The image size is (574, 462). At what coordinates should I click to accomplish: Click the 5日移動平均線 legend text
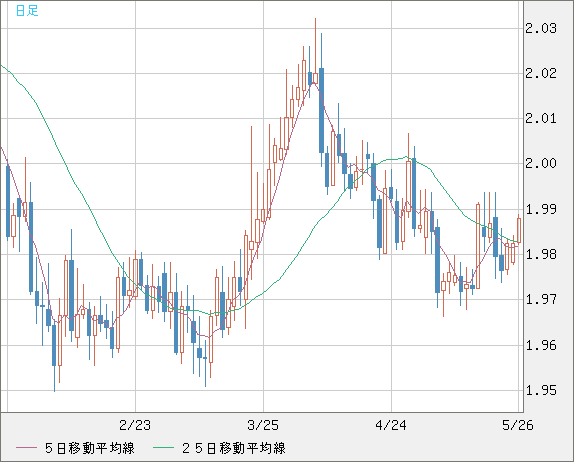90,448
